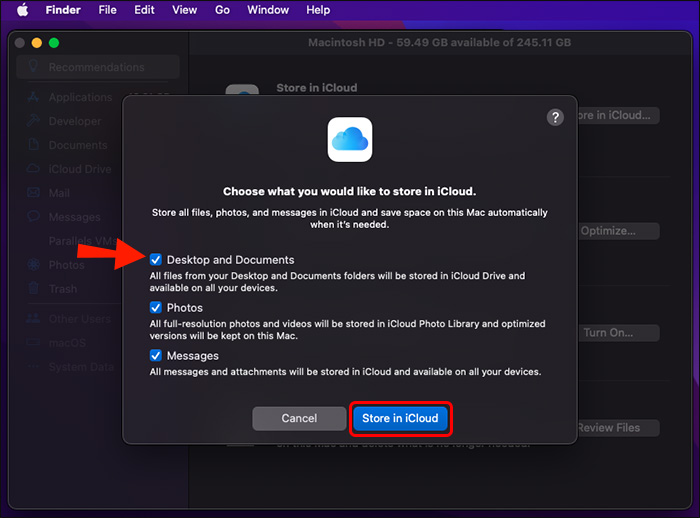Open the Apple logo menu

pos(23,10)
